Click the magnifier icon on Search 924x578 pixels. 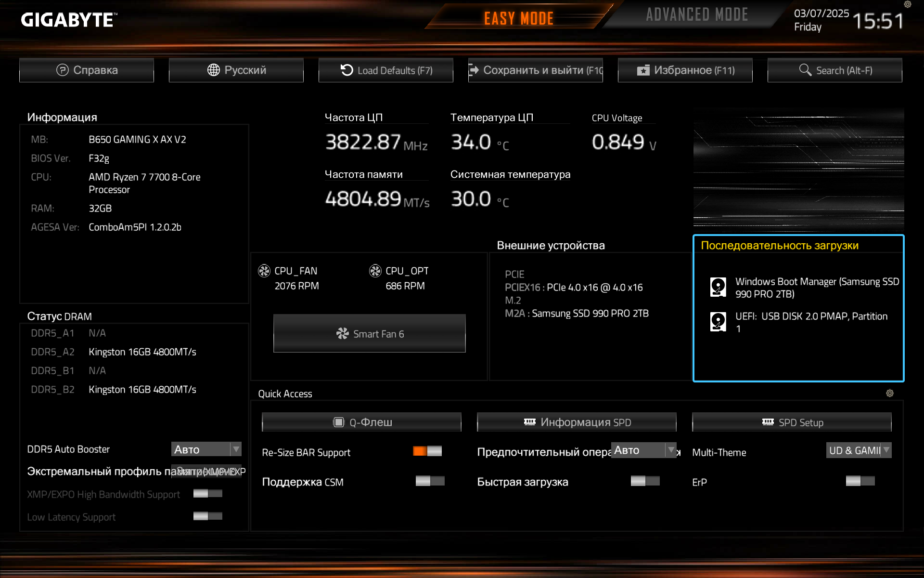pyautogui.click(x=805, y=70)
